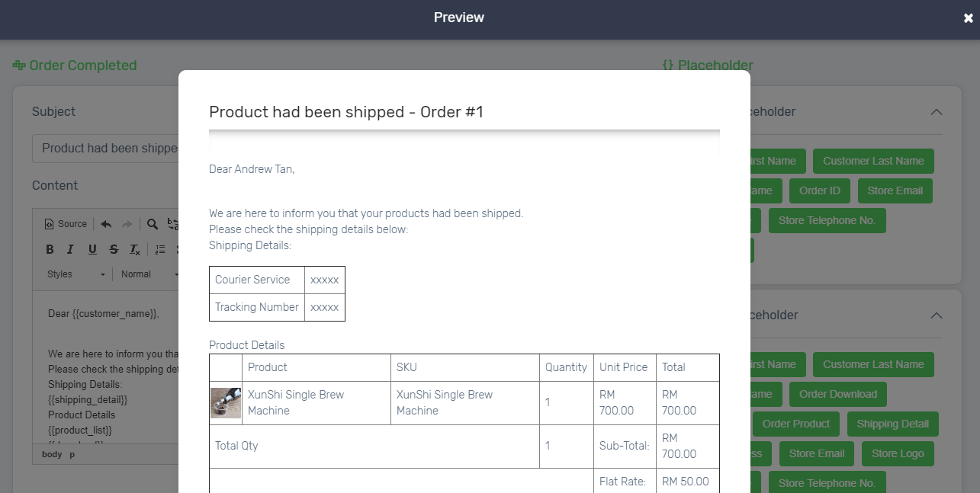Collapse the first Placeholder panel chevron
The width and height of the screenshot is (980, 493).
pos(937,112)
